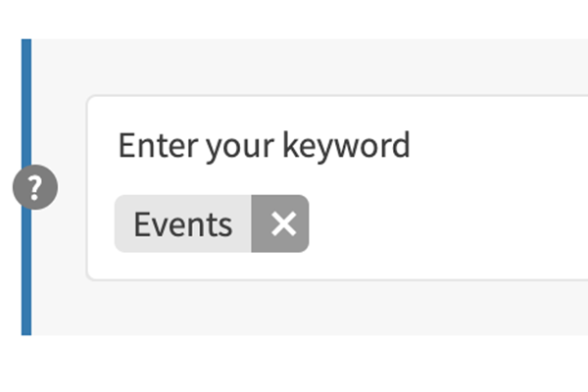Screen dimensions: 588x392
Task: Open help for the keyword section
Action: click(x=34, y=186)
